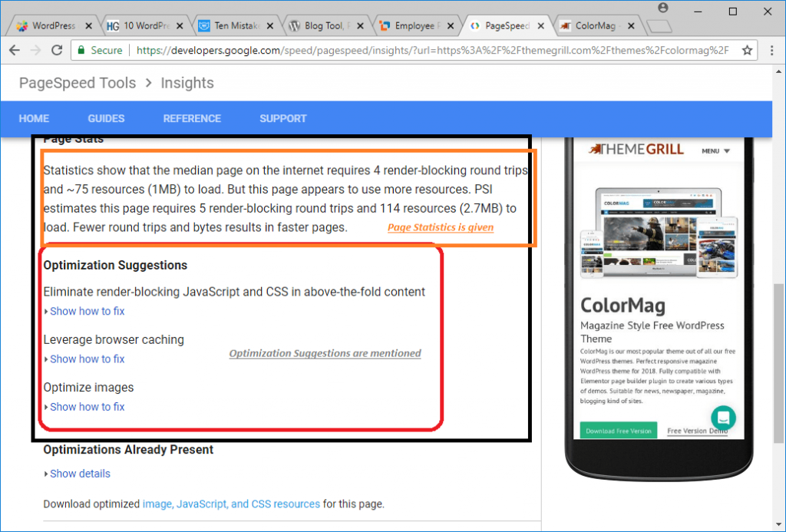Click the browser back arrow button
The height and width of the screenshot is (532, 786).
[15, 51]
